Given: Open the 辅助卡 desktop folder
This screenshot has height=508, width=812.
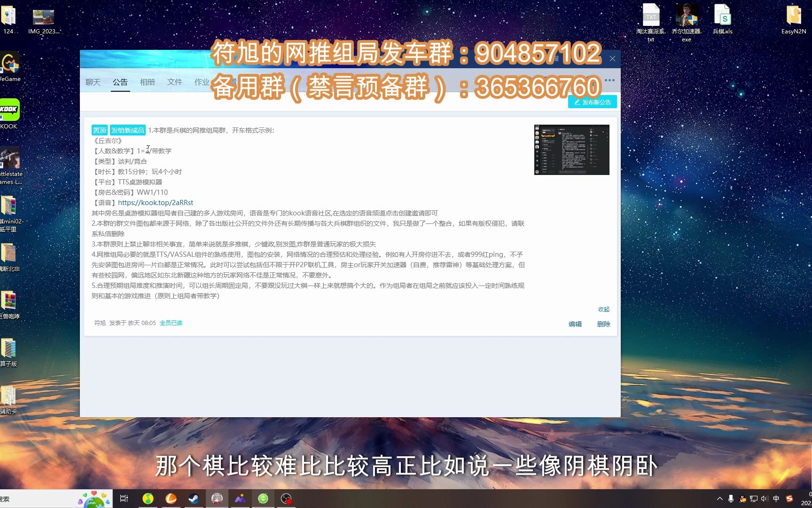Looking at the screenshot, I should [x=8, y=400].
